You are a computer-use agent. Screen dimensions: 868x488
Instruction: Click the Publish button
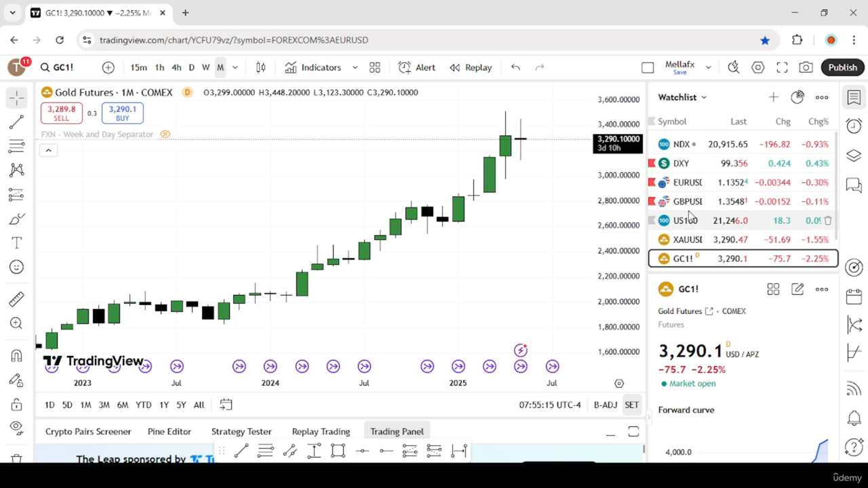pos(842,67)
